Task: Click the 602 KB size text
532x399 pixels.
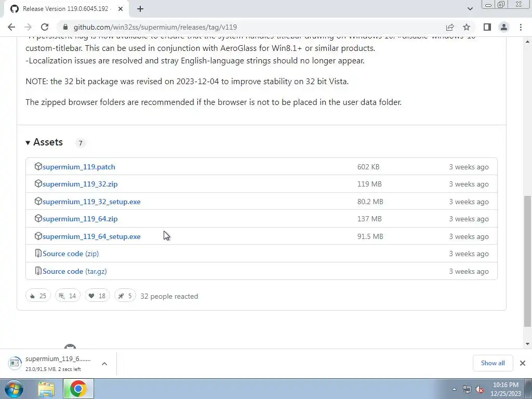Action: coord(368,167)
